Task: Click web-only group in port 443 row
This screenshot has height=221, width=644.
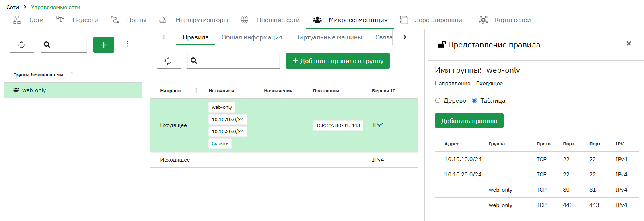Action: 500,205
